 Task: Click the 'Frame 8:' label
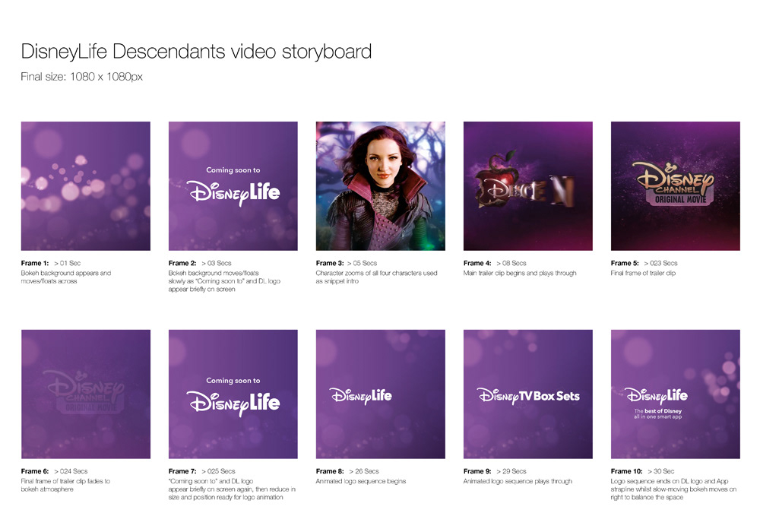[x=330, y=471]
